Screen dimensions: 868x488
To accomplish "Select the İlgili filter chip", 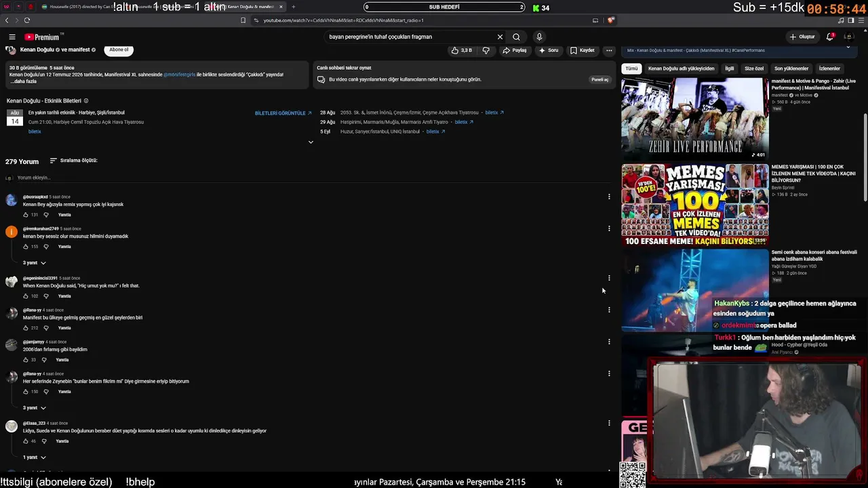I will point(730,68).
